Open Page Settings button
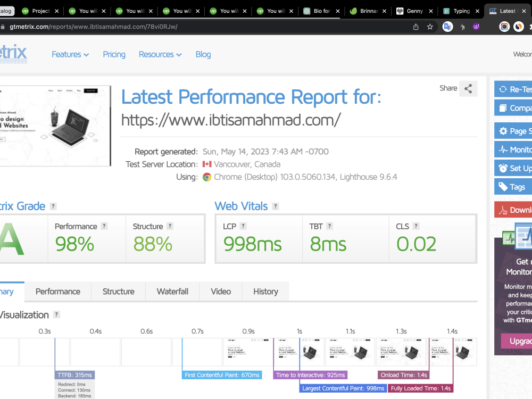 pos(513,131)
